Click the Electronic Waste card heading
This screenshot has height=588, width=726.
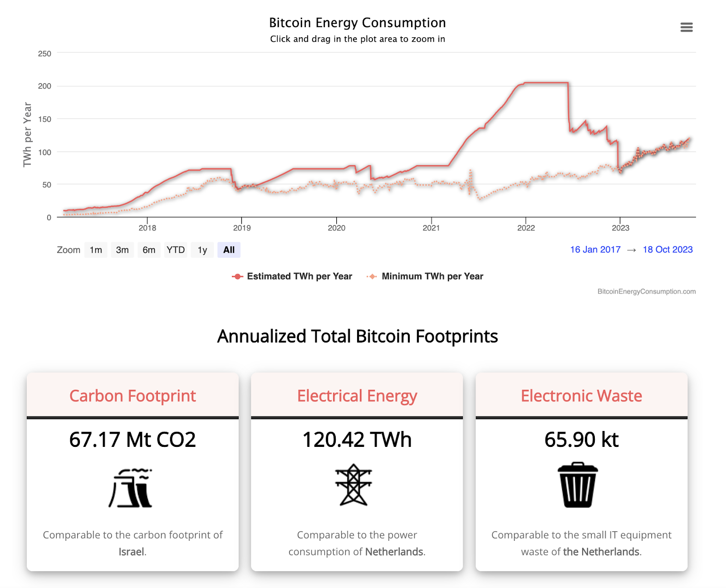pyautogui.click(x=581, y=396)
